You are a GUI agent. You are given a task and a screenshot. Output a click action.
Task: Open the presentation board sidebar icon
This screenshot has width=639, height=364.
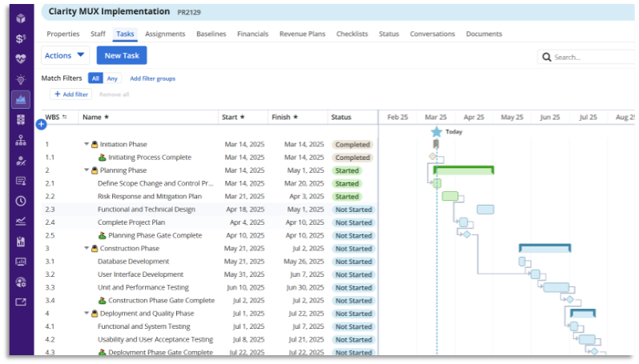point(21,262)
